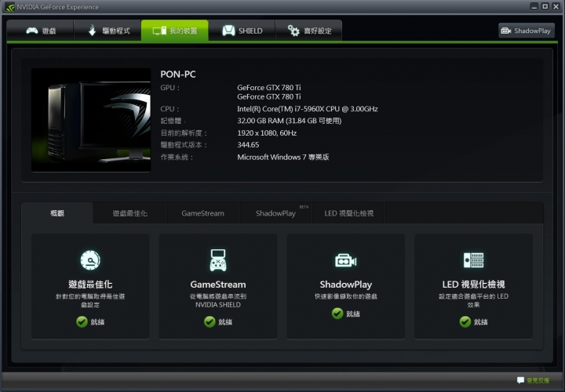Image resolution: width=565 pixels, height=392 pixels.
Task: Click the ShadowPlay camcorder card icon
Action: point(345,260)
